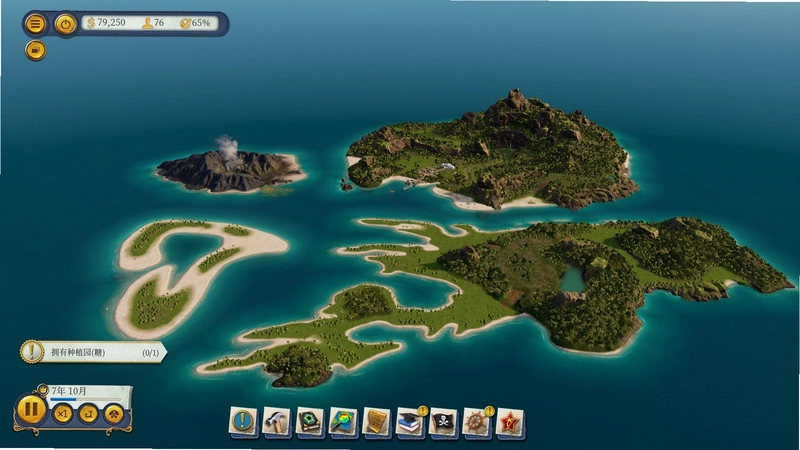The height and width of the screenshot is (450, 800).
Task: Click the tree icon time button
Action: [x=114, y=414]
